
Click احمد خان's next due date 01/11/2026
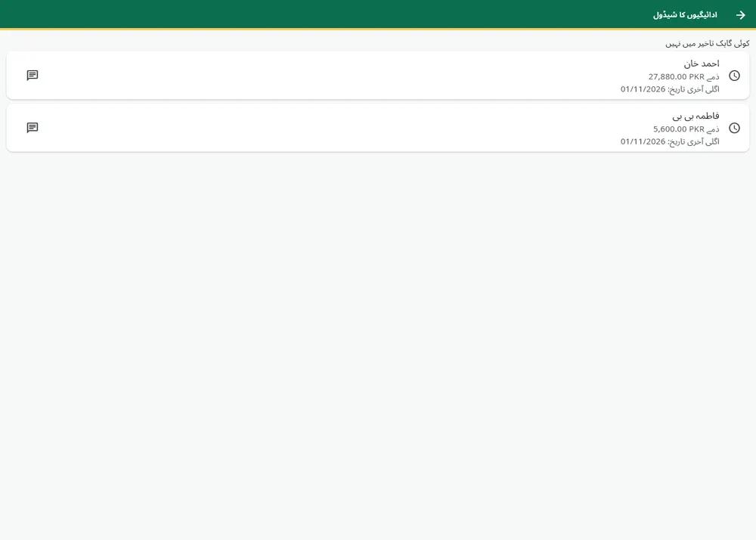pos(643,89)
